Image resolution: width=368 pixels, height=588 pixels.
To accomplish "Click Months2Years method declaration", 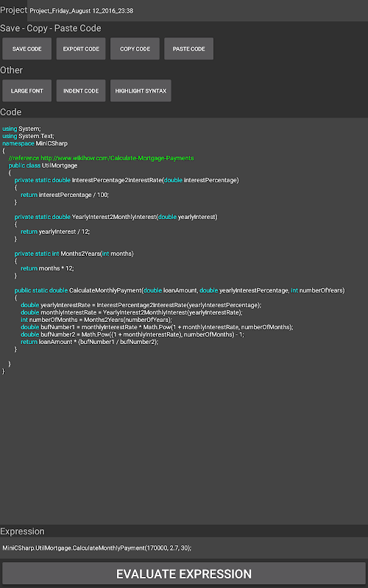I will click(x=74, y=254).
